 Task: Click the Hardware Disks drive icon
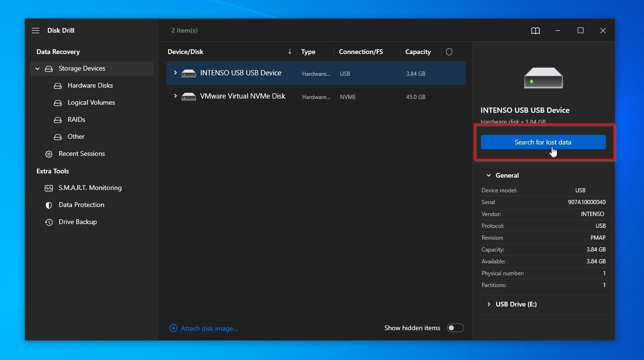[x=58, y=86]
